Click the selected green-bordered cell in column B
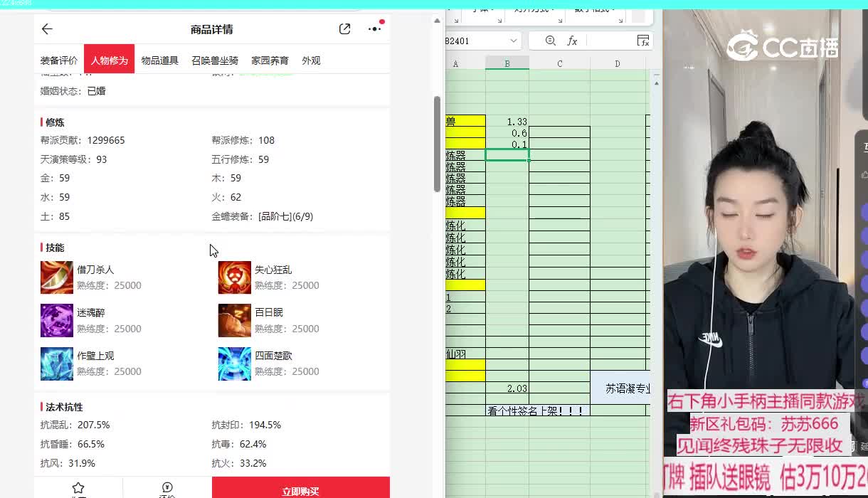The width and height of the screenshot is (868, 498). [x=507, y=155]
